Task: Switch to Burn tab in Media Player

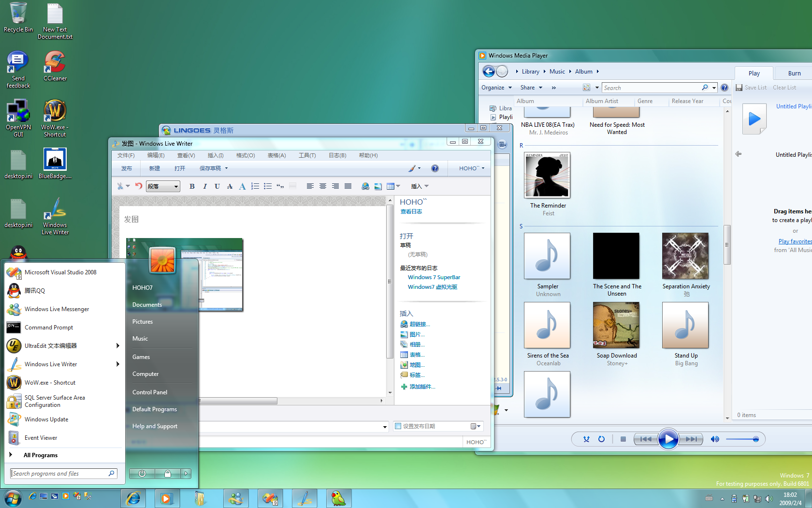Action: tap(794, 73)
